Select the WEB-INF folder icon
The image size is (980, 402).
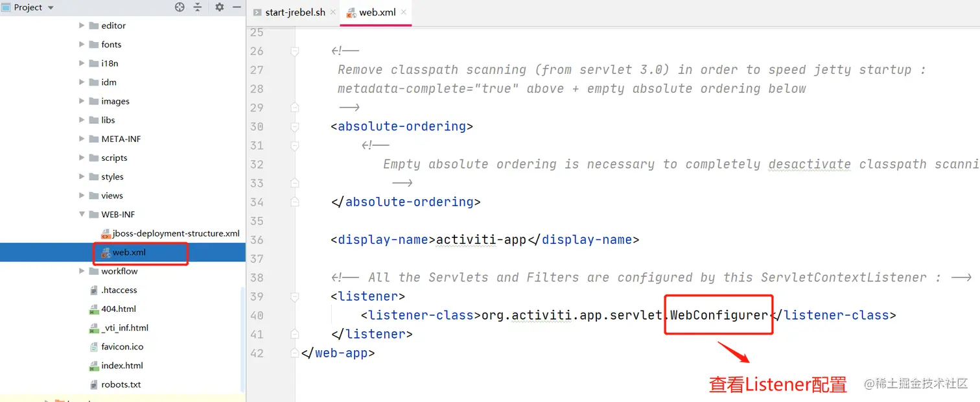(x=93, y=215)
